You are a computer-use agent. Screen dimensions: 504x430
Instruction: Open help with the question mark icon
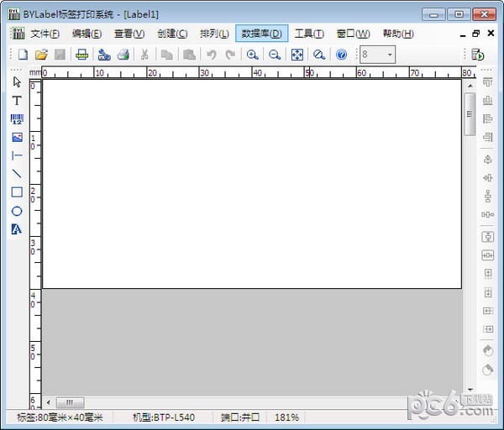pos(341,55)
